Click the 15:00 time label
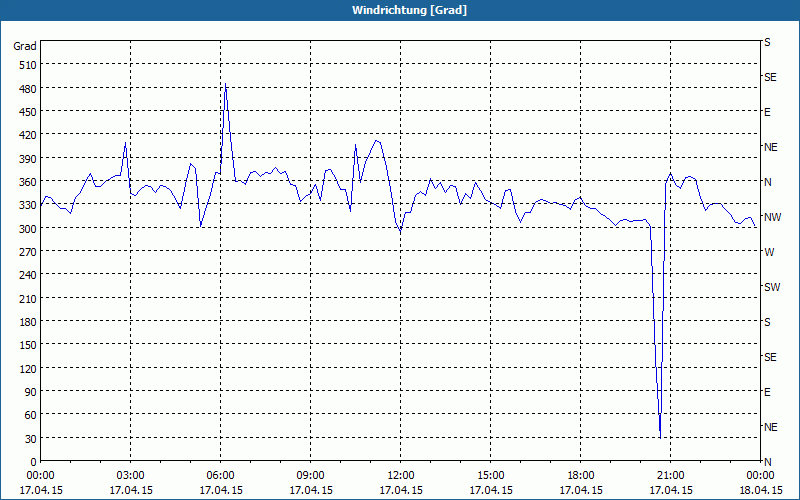800x500 pixels. (x=490, y=476)
